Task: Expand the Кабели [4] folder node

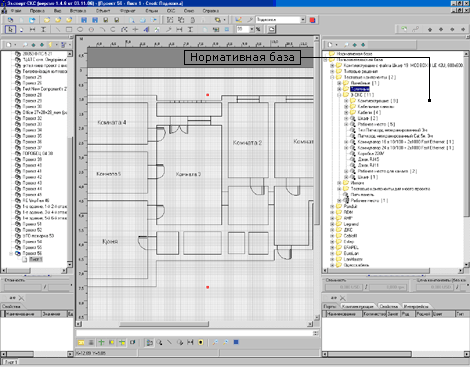Action: 346,113
